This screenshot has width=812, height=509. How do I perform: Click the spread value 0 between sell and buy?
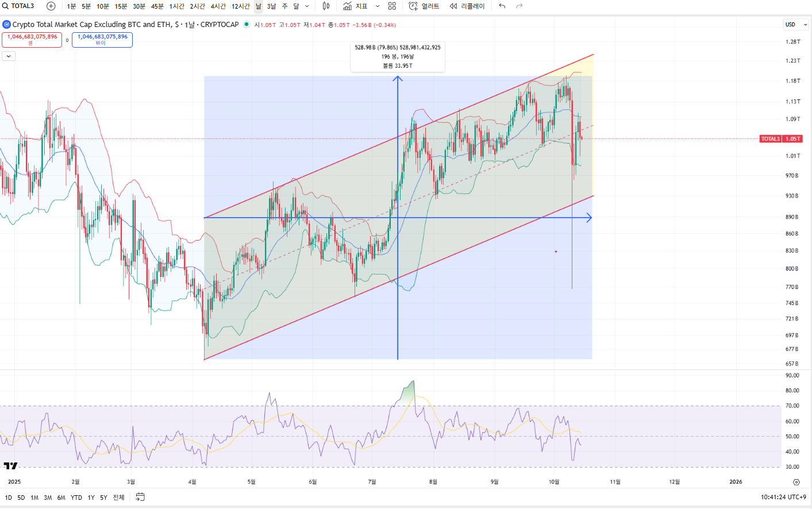point(67,40)
